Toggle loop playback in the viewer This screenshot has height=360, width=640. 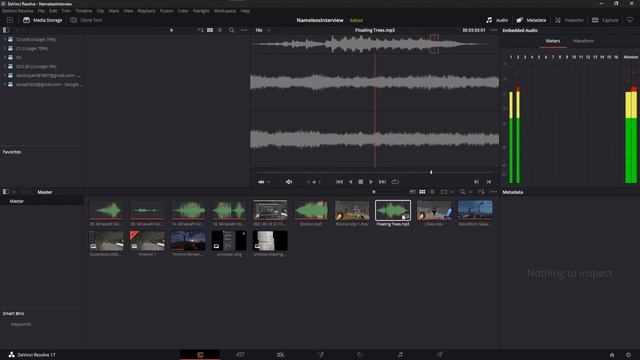click(x=395, y=182)
